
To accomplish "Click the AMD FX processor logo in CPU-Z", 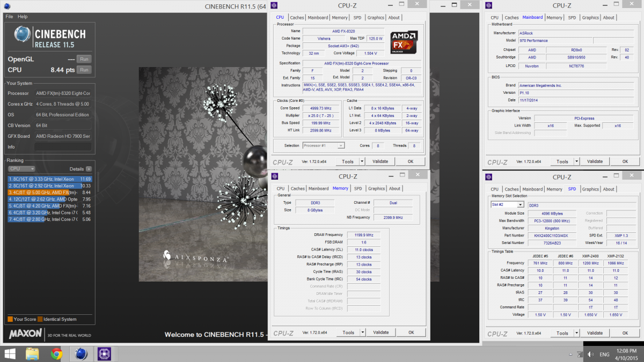I will pyautogui.click(x=404, y=42).
